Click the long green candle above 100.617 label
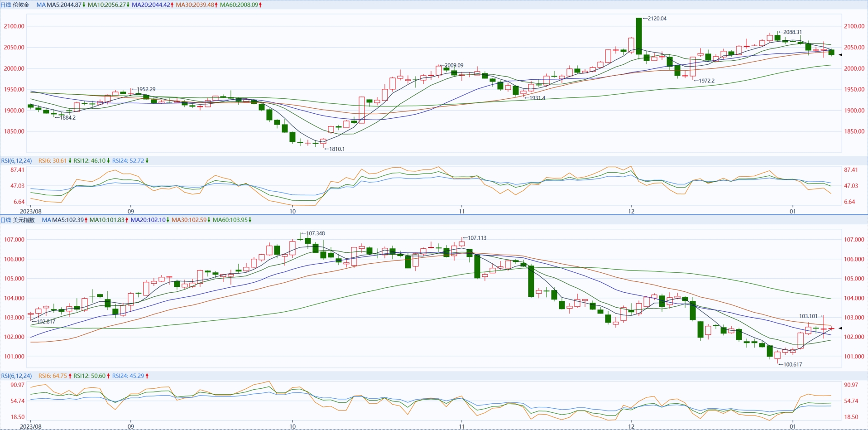 click(x=770, y=351)
